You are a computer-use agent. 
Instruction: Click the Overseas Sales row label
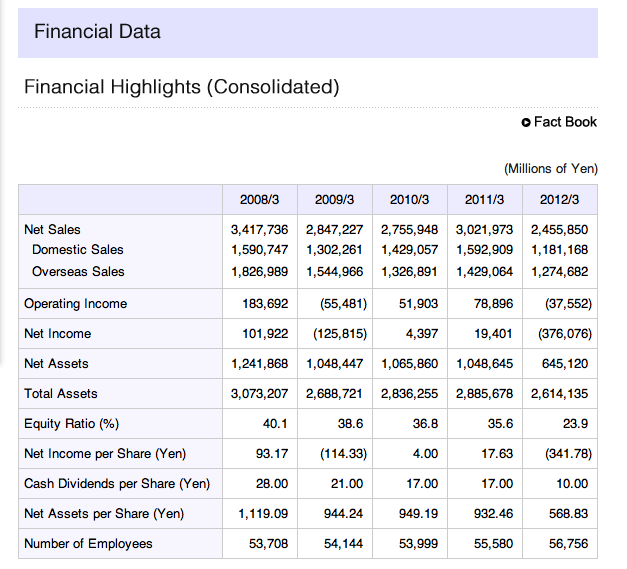tap(78, 272)
